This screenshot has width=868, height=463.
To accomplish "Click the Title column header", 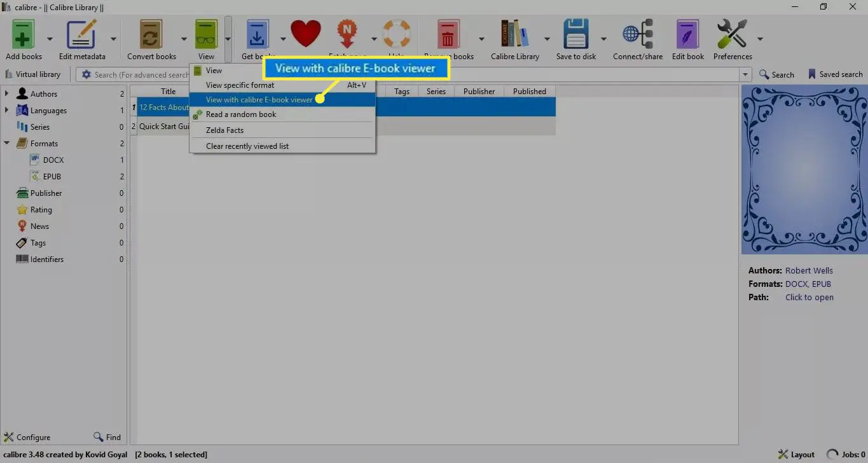I will [x=168, y=91].
